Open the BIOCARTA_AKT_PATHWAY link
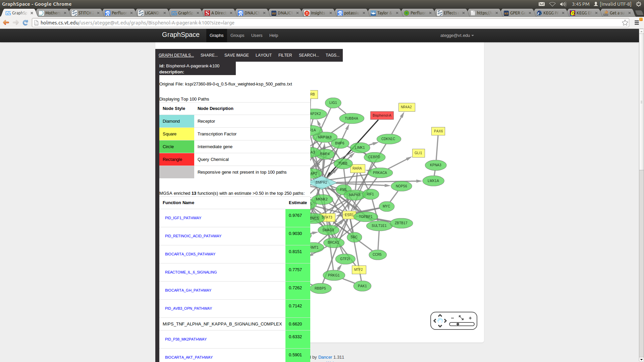The height and width of the screenshot is (362, 644). tap(189, 357)
